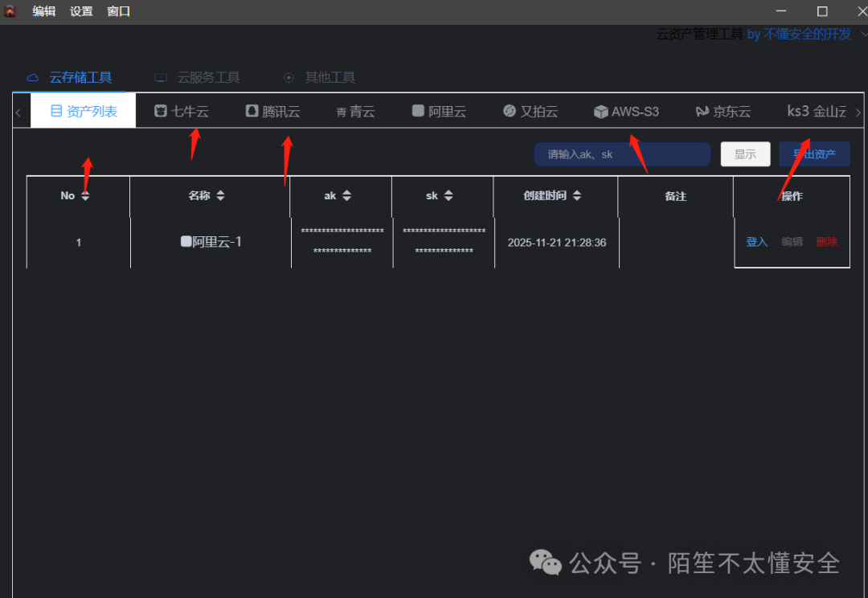Click the 显示 button

point(745,154)
